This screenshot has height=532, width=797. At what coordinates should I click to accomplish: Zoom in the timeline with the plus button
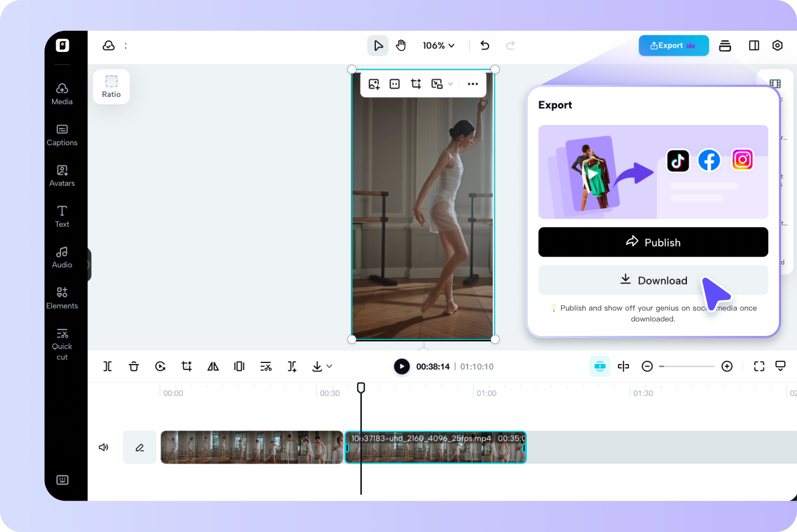pos(727,366)
